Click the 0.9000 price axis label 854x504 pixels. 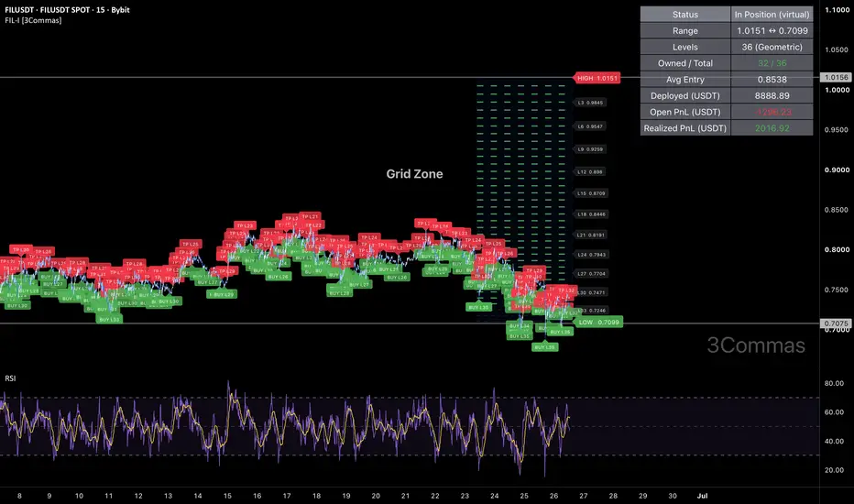(x=837, y=170)
